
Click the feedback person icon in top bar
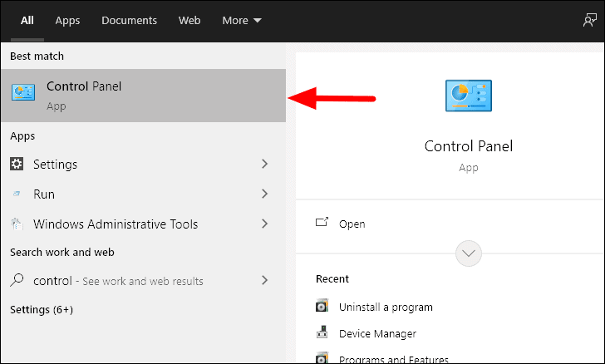coord(589,20)
